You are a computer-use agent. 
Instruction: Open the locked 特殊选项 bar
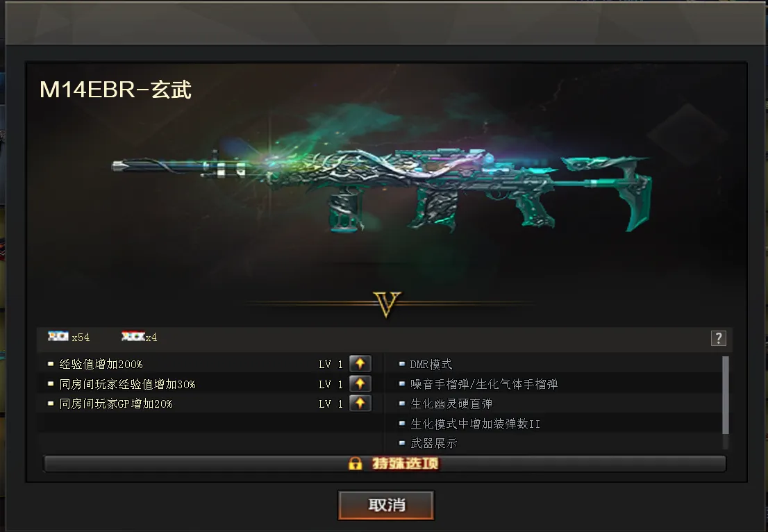point(385,464)
